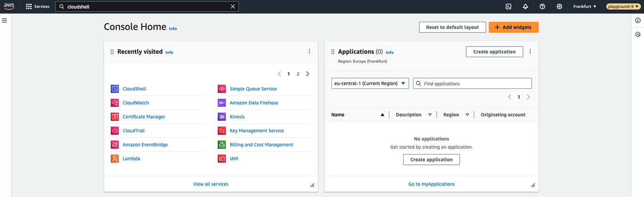Click the Find applications search field
Screen dimensions: 644x197
472,84
